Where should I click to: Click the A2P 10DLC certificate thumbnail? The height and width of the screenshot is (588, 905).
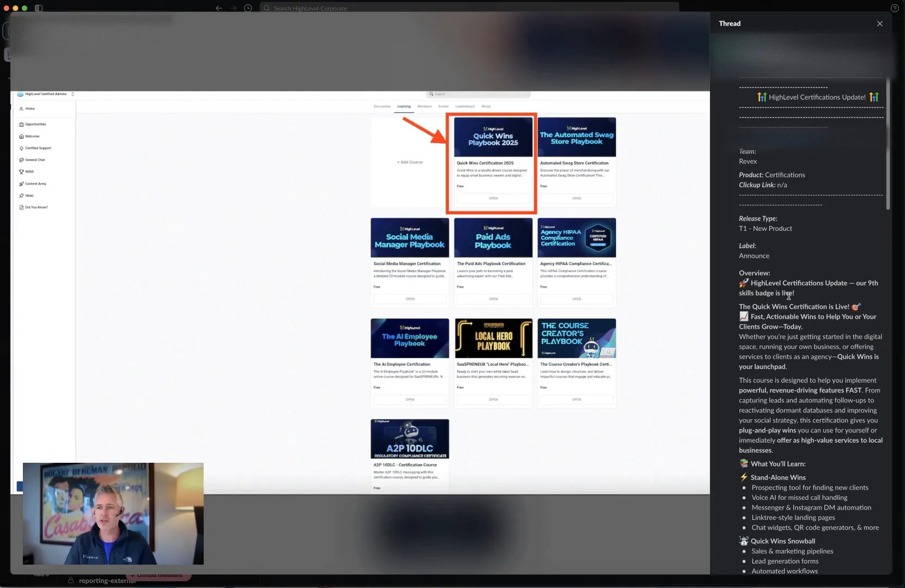click(410, 439)
